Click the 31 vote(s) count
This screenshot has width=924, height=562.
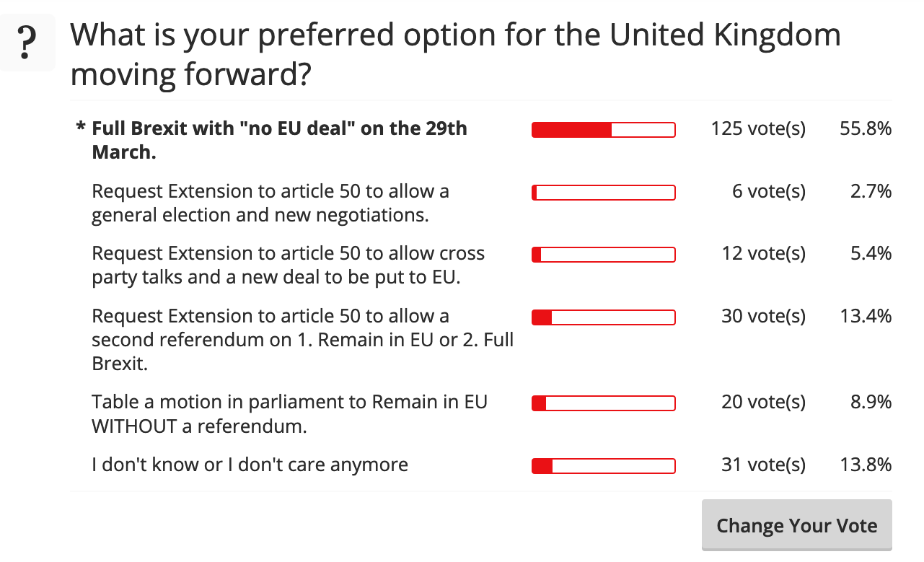pyautogui.click(x=763, y=465)
